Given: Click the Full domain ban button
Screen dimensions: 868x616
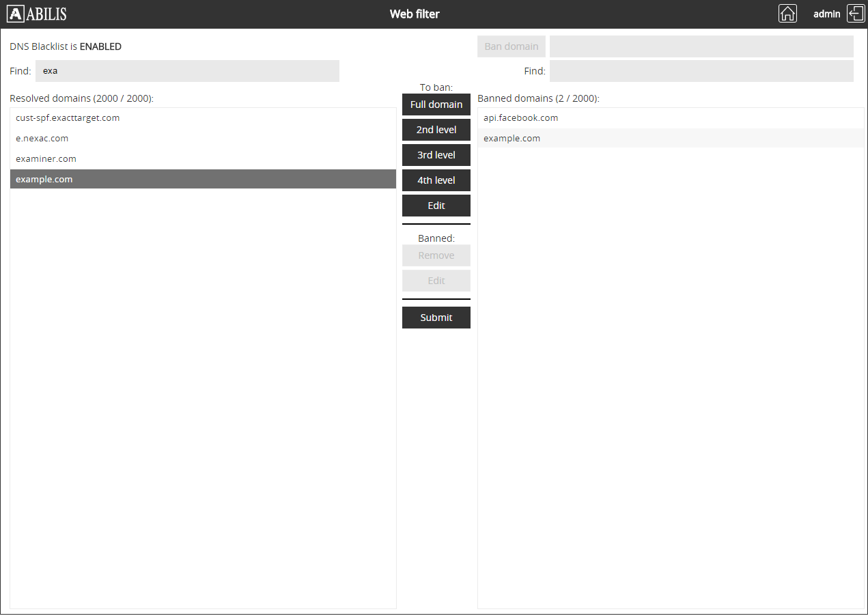Looking at the screenshot, I should click(436, 104).
